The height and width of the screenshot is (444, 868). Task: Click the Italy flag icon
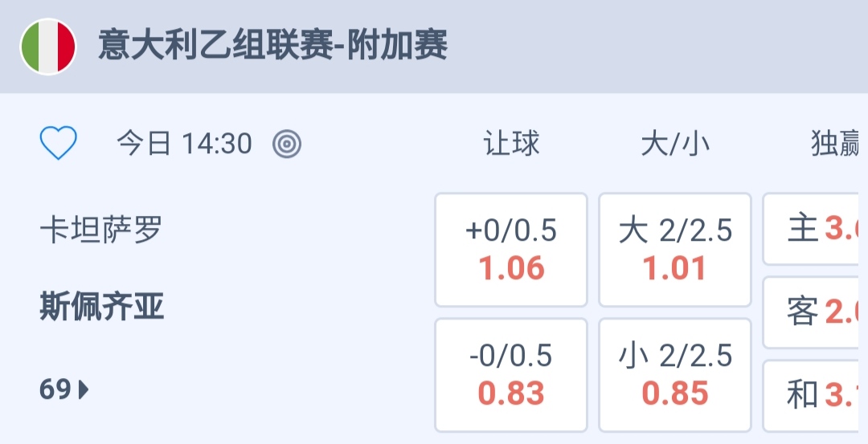click(x=48, y=47)
